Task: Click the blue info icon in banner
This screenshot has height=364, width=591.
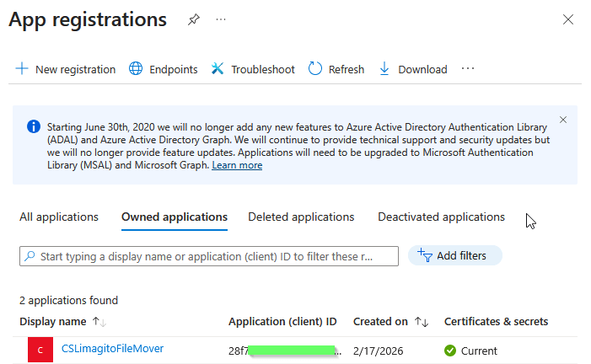Action: point(34,126)
